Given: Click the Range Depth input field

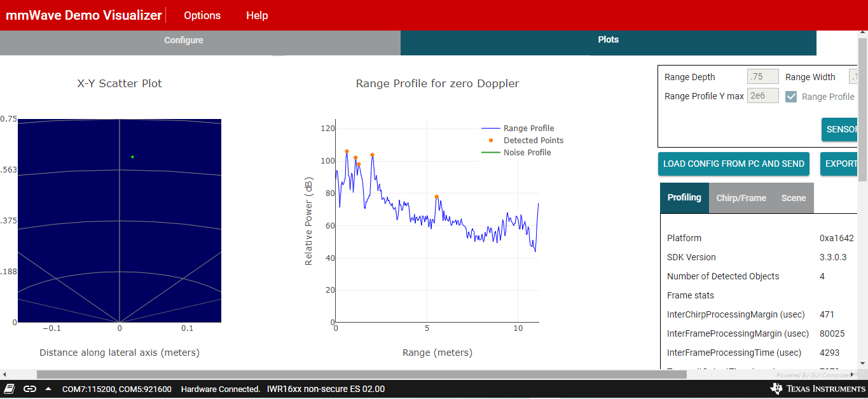Looking at the screenshot, I should tap(762, 77).
